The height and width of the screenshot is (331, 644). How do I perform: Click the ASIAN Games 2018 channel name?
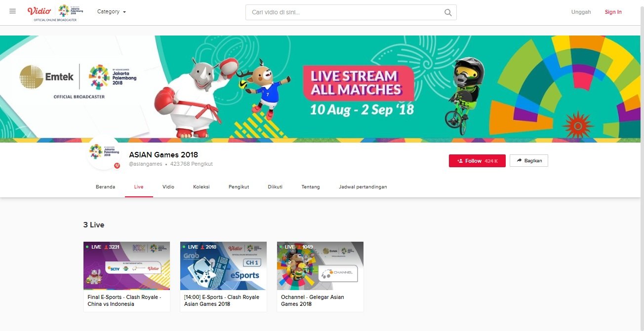tap(163, 155)
